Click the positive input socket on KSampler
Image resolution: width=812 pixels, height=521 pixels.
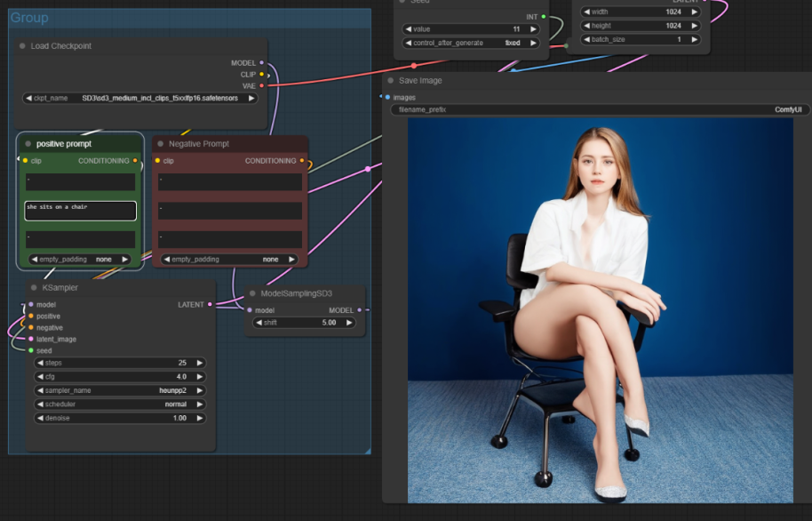click(x=31, y=317)
